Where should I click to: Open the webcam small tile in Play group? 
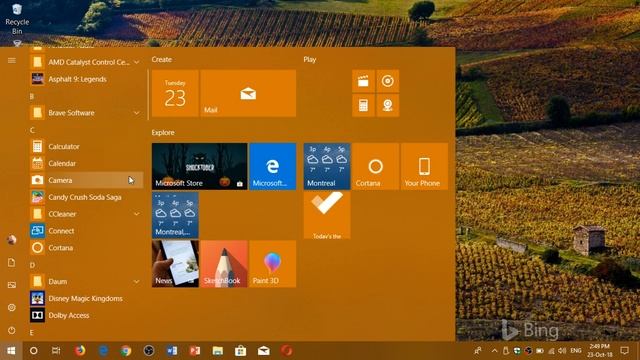coord(388,105)
